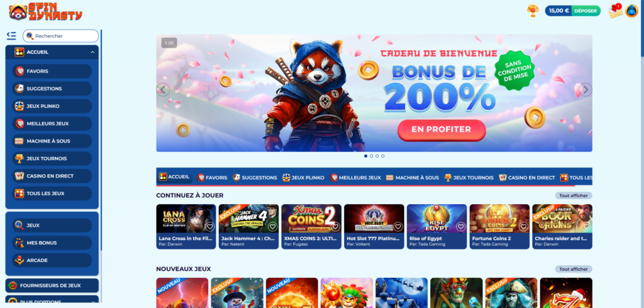Toggle heart on the Rise of Egypt tile
The image size is (644, 308).
pos(460,227)
